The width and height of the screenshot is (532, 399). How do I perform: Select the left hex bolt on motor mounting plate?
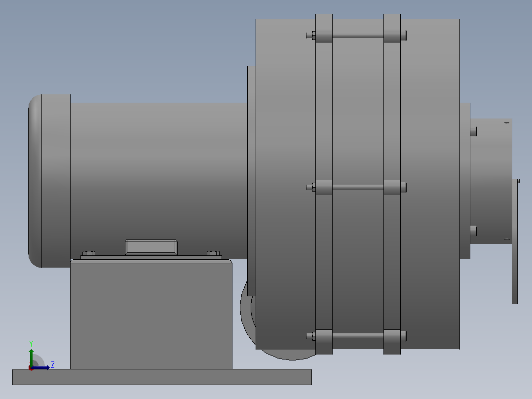(88, 253)
